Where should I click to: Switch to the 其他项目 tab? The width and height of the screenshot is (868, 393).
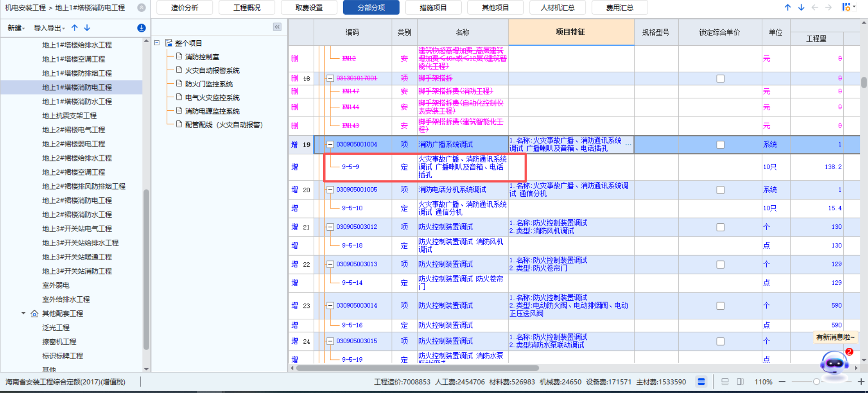point(495,8)
